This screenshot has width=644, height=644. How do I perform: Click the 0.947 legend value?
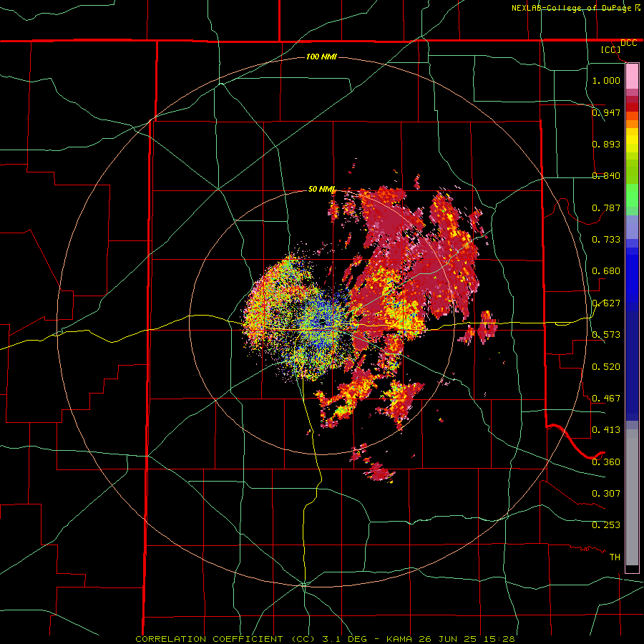(x=606, y=112)
